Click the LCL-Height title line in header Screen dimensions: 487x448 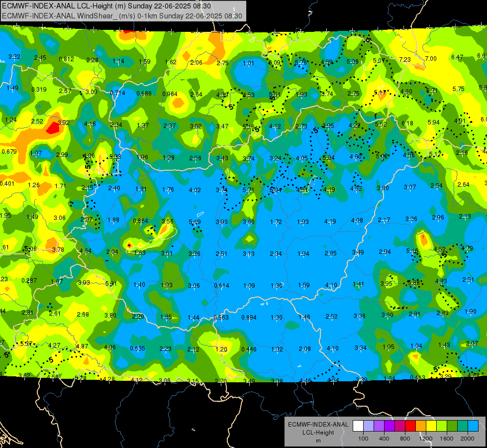106,6
